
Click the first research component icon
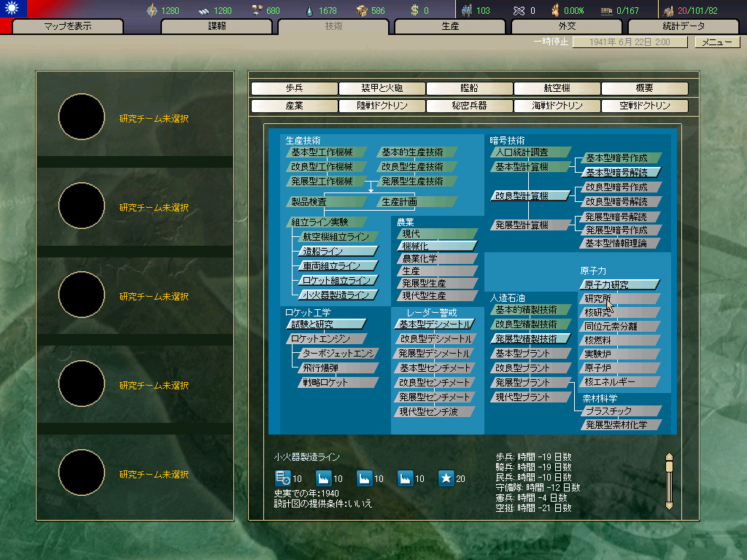tap(283, 478)
